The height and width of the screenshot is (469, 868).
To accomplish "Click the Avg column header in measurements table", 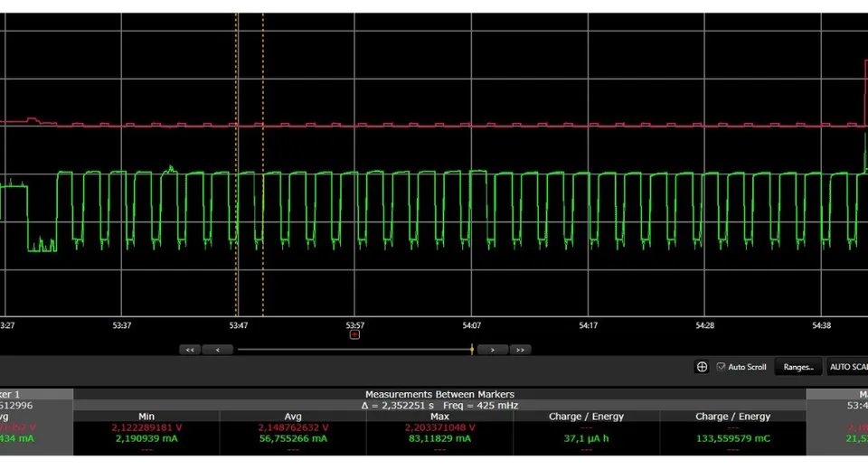I will coord(293,417).
